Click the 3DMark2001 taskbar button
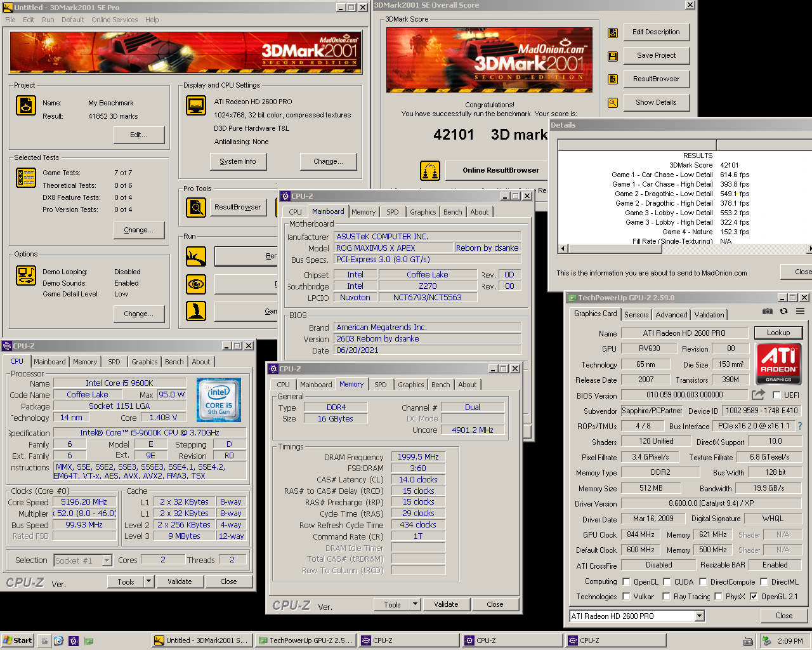 tap(201, 640)
